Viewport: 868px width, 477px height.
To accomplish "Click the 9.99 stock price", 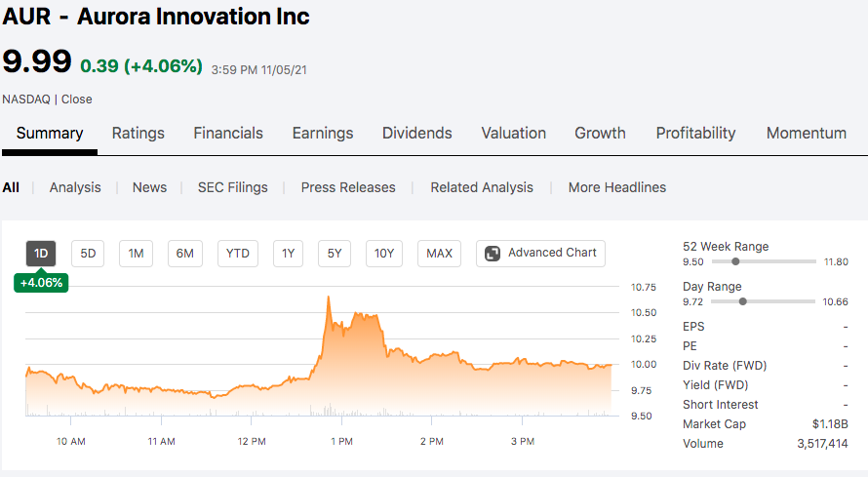I will tap(37, 60).
